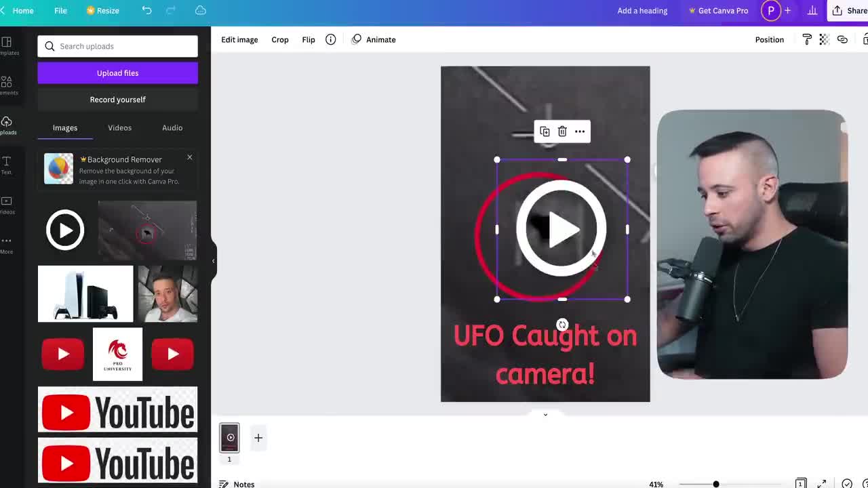Screen dimensions: 868x488
Task: Open the three-dot more menu on selection
Action: coord(580,131)
